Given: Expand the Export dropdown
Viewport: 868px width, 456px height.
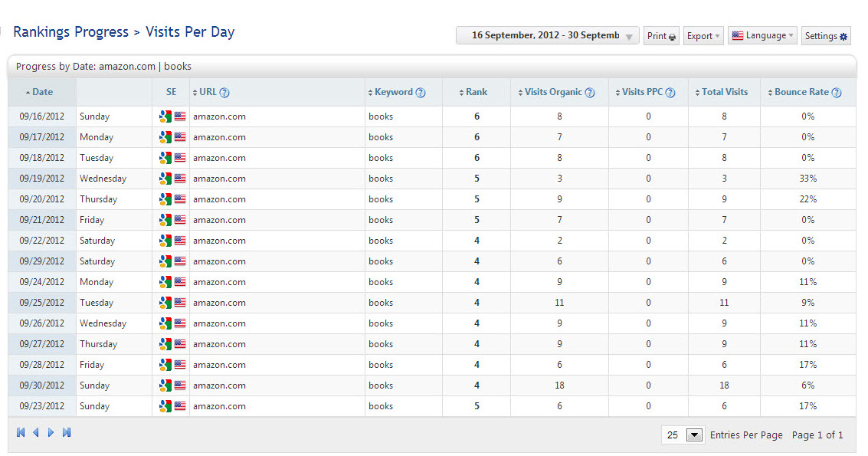Looking at the screenshot, I should [703, 36].
